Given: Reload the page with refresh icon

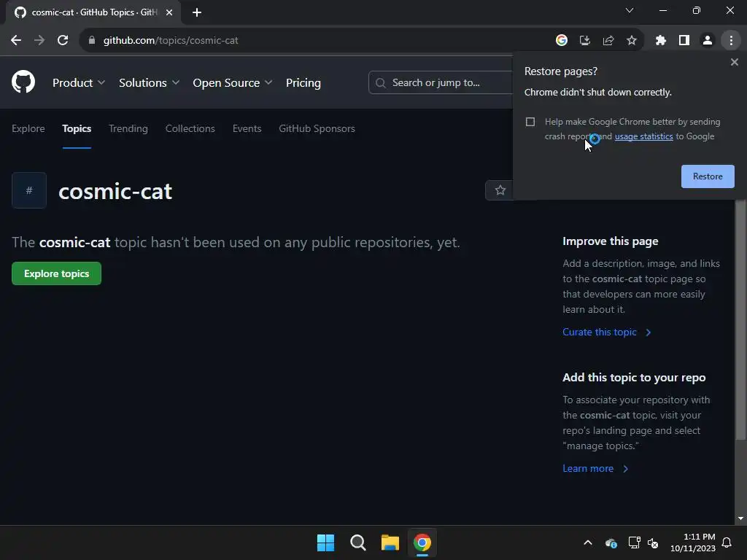Looking at the screenshot, I should (63, 41).
